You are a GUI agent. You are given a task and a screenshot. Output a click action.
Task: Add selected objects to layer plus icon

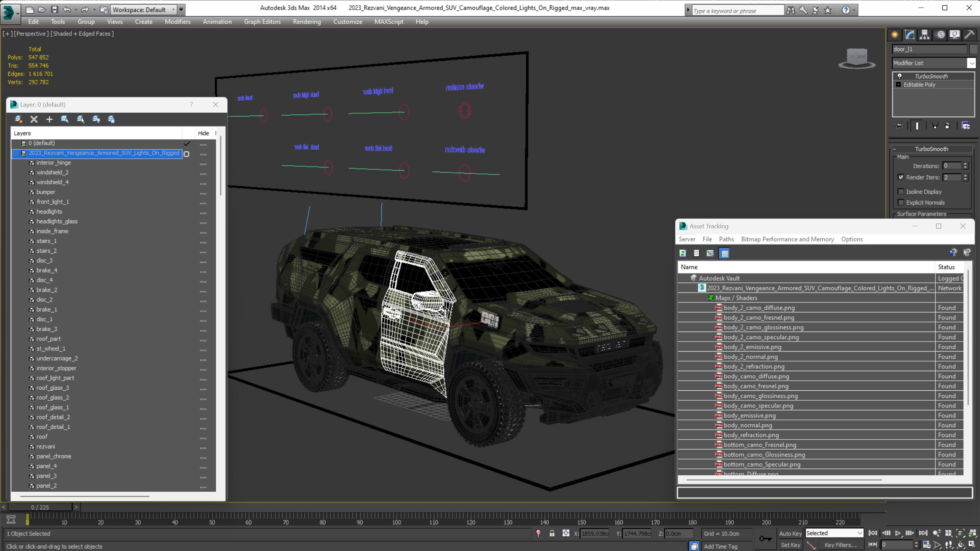(49, 119)
